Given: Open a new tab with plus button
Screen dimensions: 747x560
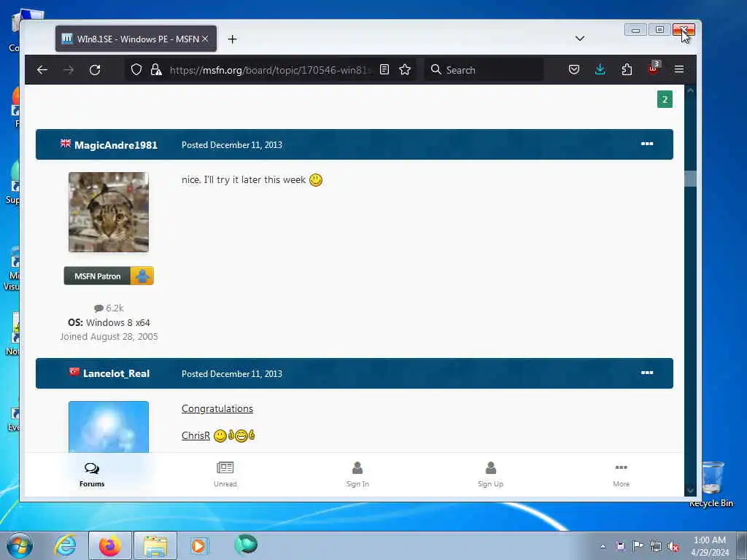Looking at the screenshot, I should (x=232, y=39).
